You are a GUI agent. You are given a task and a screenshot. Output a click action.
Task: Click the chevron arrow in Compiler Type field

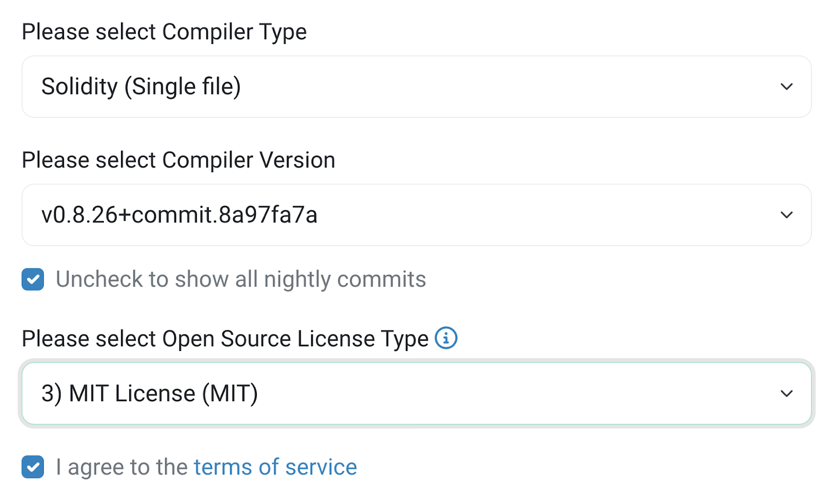[786, 87]
